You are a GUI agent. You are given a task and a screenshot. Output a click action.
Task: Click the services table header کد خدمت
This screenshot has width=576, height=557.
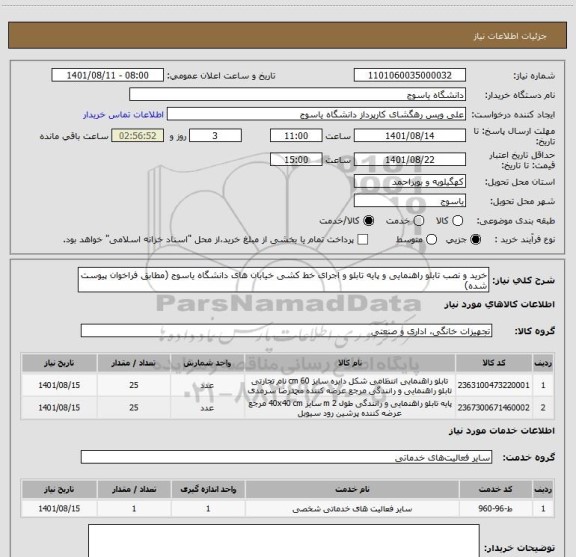495,489
